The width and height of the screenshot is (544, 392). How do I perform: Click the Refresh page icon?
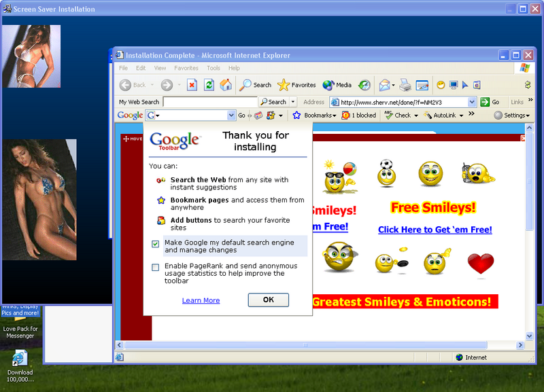209,85
